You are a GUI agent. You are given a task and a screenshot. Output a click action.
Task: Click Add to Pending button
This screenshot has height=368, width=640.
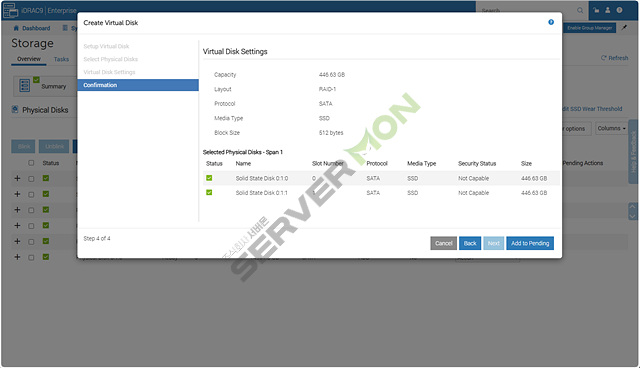tap(530, 243)
